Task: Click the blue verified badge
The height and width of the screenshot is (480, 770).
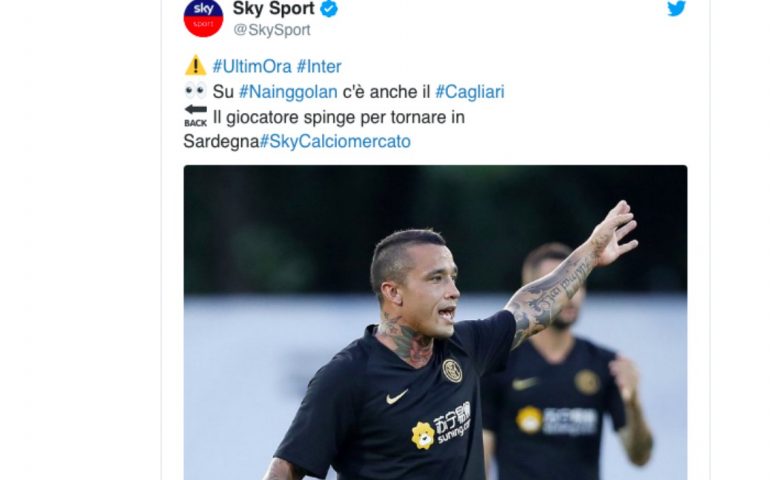Action: 329,8
